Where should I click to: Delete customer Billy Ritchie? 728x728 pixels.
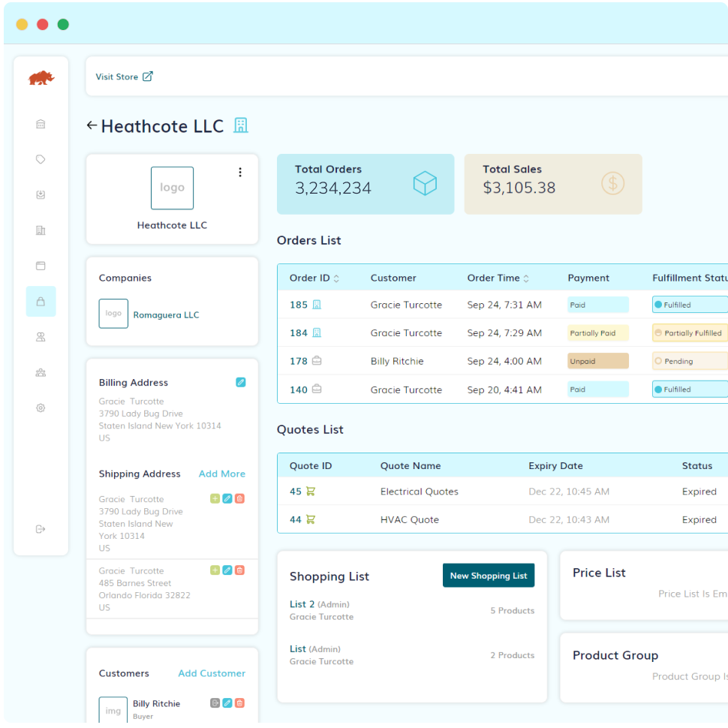click(239, 703)
